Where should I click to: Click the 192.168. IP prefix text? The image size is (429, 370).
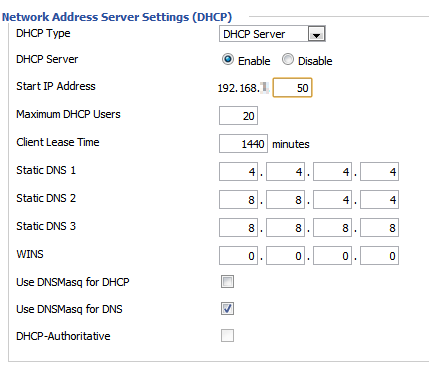(x=238, y=88)
